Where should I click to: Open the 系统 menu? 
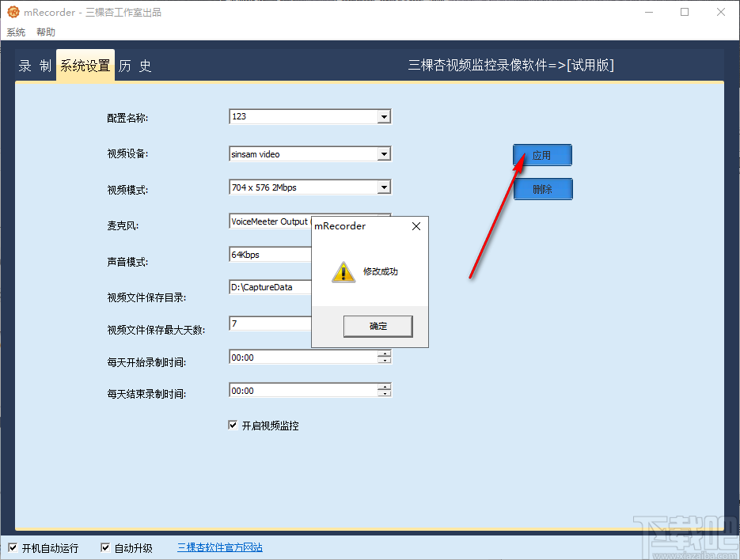pos(16,32)
